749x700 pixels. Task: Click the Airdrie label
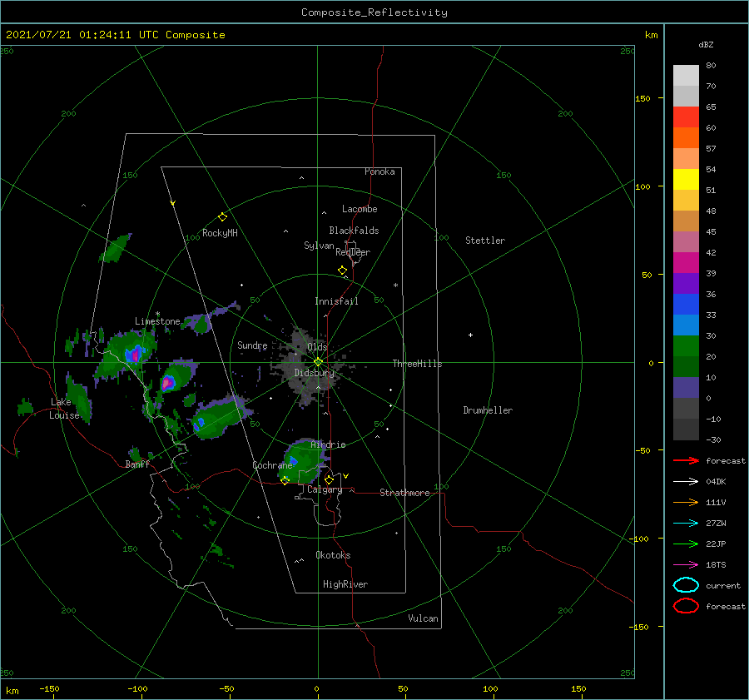coord(328,444)
